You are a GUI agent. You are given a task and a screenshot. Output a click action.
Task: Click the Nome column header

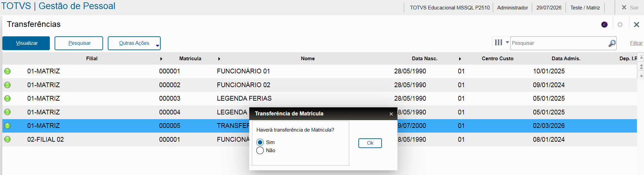tap(308, 59)
